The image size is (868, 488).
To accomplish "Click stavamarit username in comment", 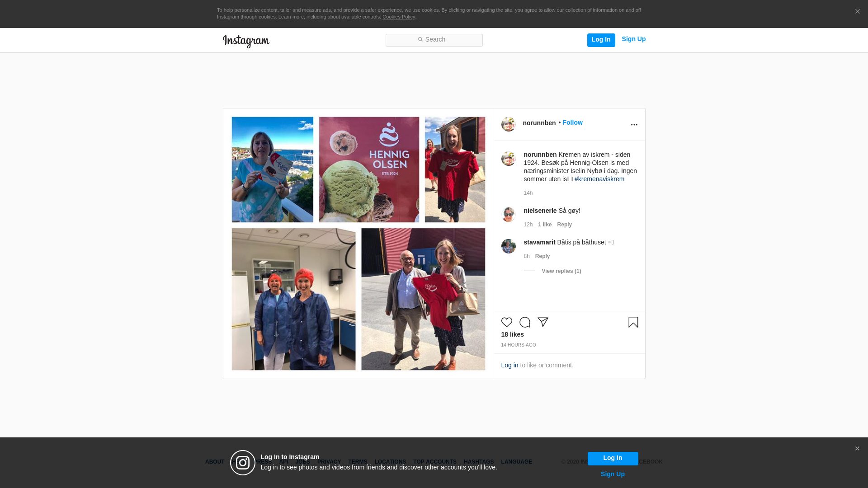I will pyautogui.click(x=539, y=242).
